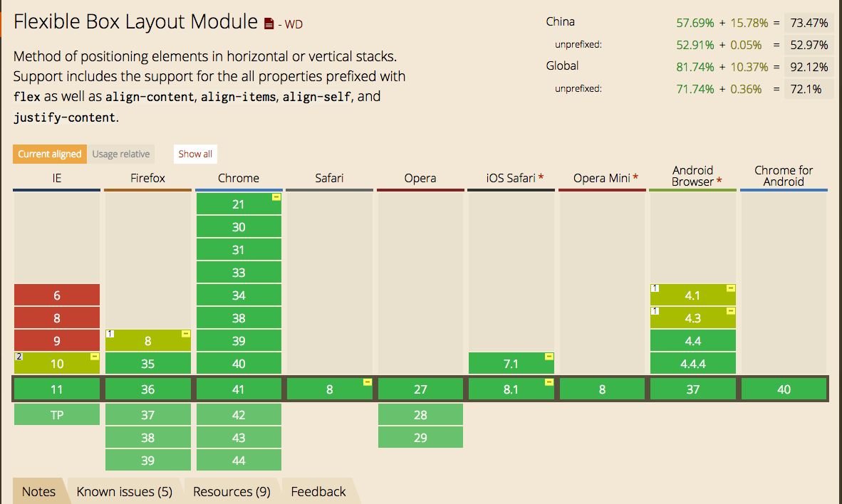The height and width of the screenshot is (504, 842).
Task: Click the IE TP future version cell
Action: pos(57,414)
